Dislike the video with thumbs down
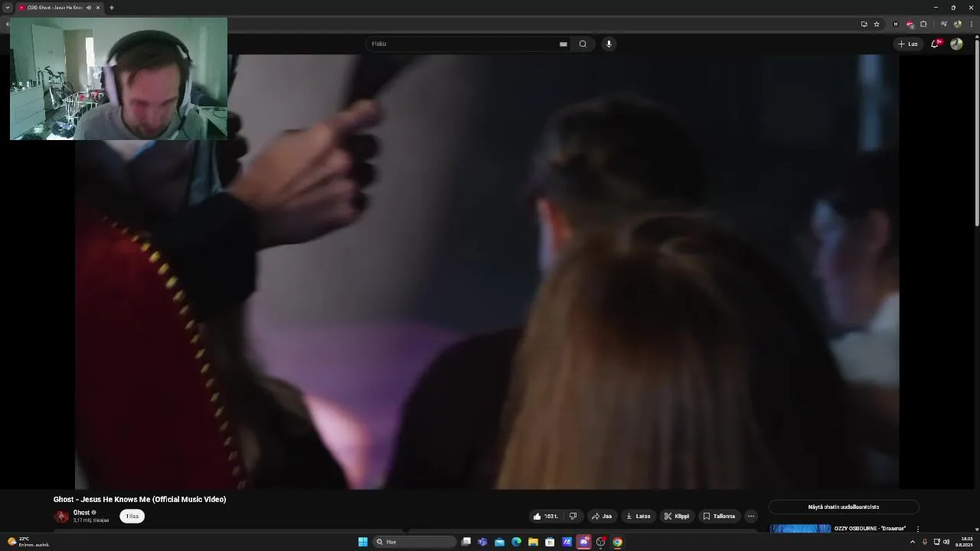Image resolution: width=980 pixels, height=551 pixels. click(x=573, y=516)
